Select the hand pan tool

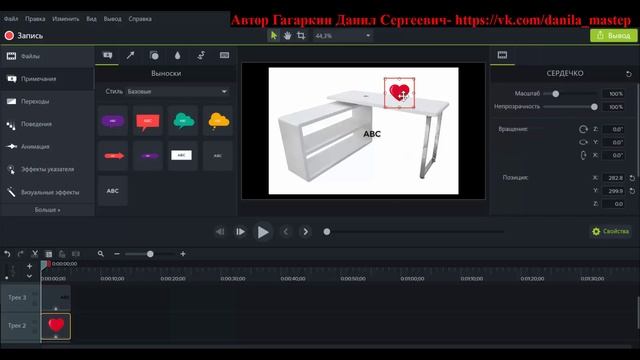pos(287,36)
